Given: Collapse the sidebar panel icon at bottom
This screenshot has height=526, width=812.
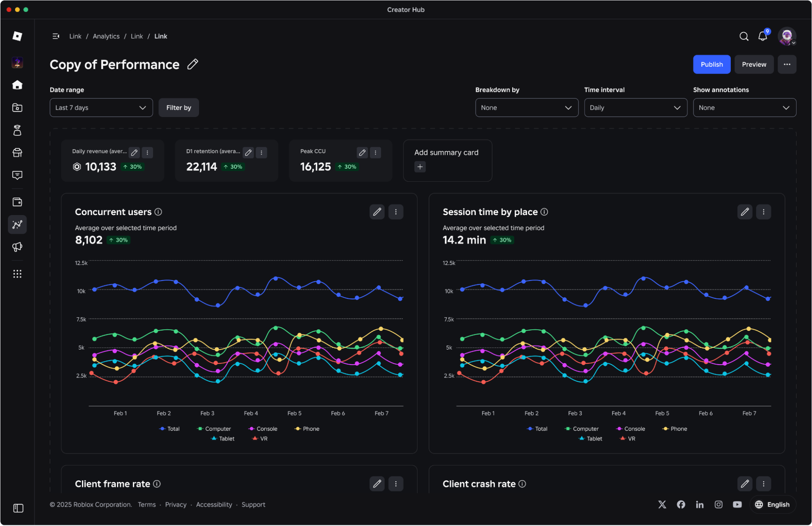Looking at the screenshot, I should tap(18, 508).
